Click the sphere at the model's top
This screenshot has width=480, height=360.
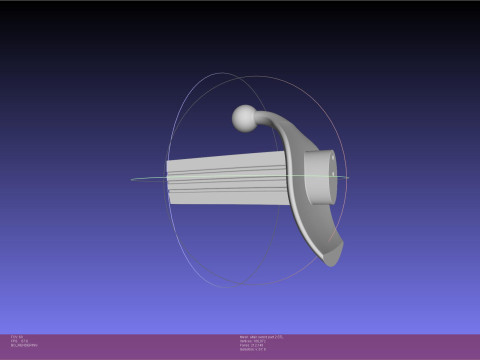(244, 119)
